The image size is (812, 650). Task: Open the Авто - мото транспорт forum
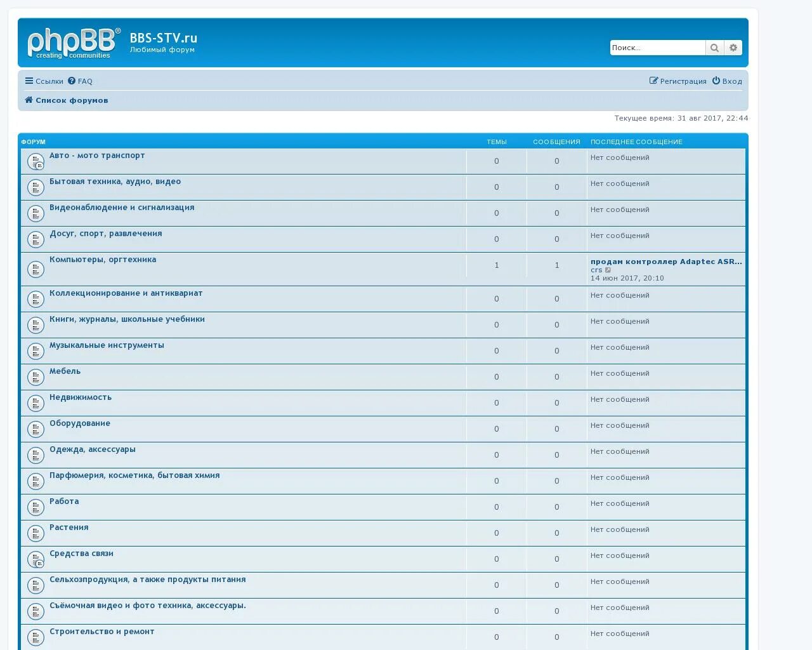pos(97,156)
